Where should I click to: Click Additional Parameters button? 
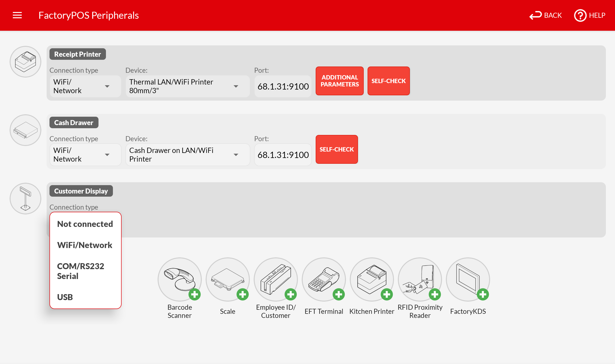[340, 81]
